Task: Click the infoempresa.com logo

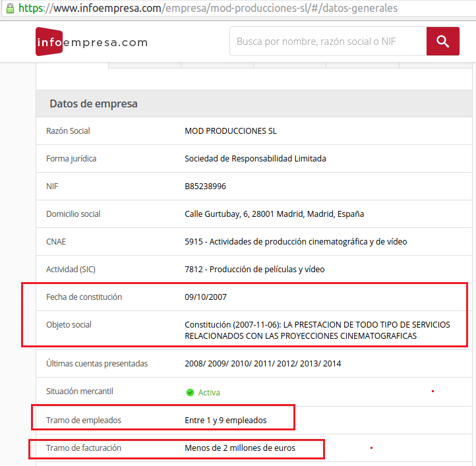Action: pyautogui.click(x=91, y=42)
